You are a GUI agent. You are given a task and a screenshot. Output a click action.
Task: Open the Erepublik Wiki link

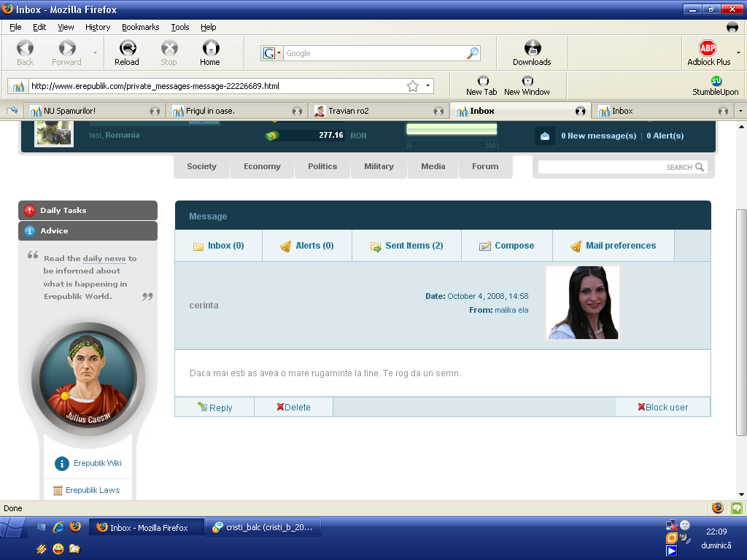(x=97, y=463)
